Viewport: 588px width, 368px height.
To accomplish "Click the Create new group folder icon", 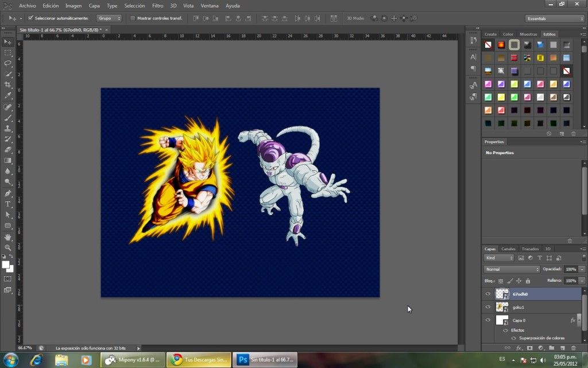I will pyautogui.click(x=551, y=348).
